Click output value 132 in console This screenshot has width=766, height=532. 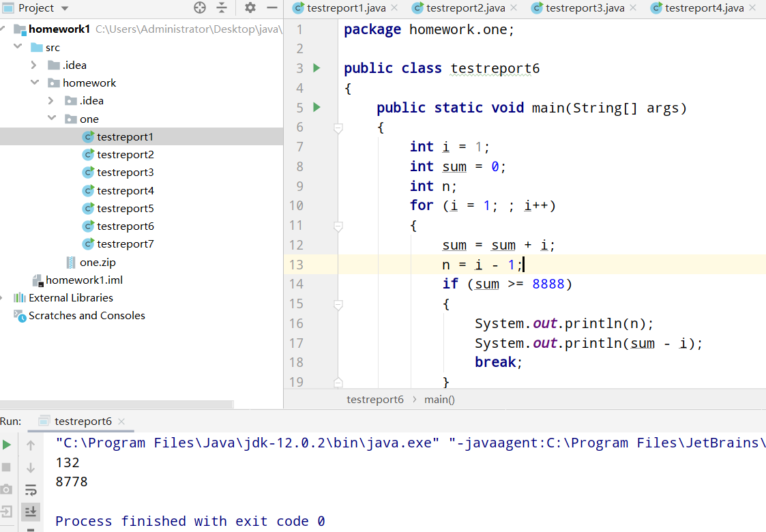pos(68,462)
